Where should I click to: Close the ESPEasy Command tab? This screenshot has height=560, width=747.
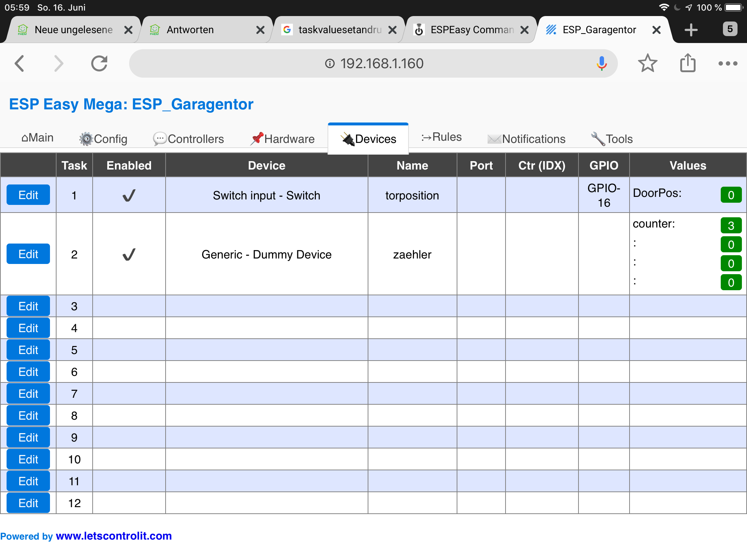coord(525,30)
